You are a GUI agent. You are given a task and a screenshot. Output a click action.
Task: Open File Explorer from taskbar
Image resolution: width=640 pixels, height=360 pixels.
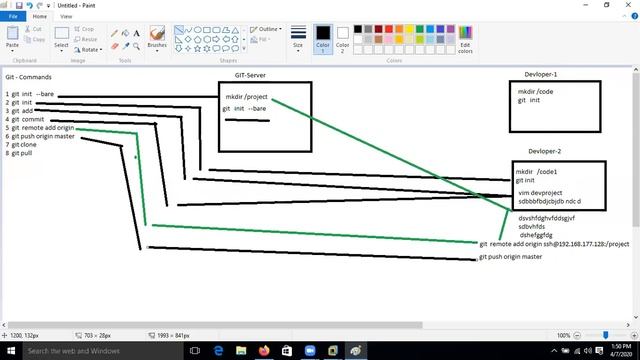241,351
